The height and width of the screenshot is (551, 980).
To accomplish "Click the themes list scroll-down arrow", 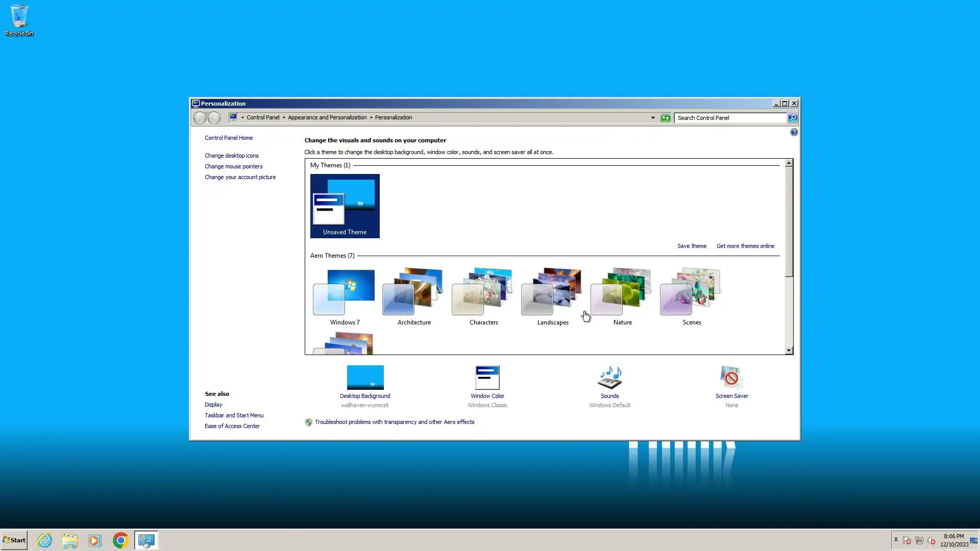I will point(789,350).
